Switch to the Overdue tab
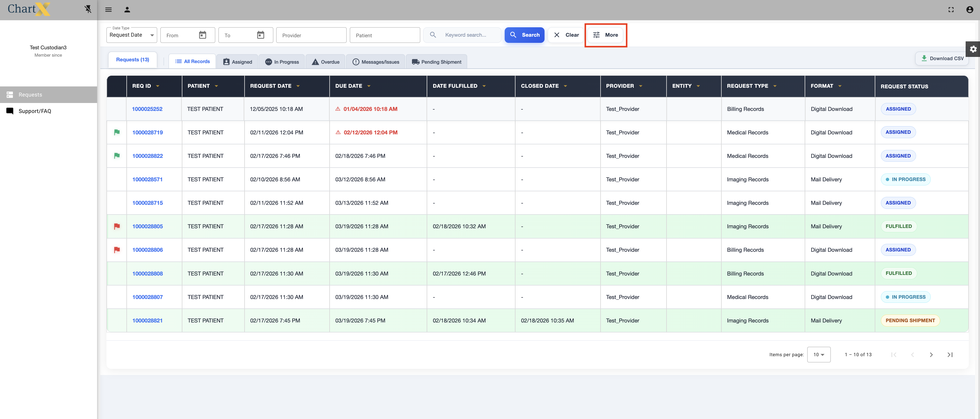Screen dimensions: 980x419 coord(326,62)
